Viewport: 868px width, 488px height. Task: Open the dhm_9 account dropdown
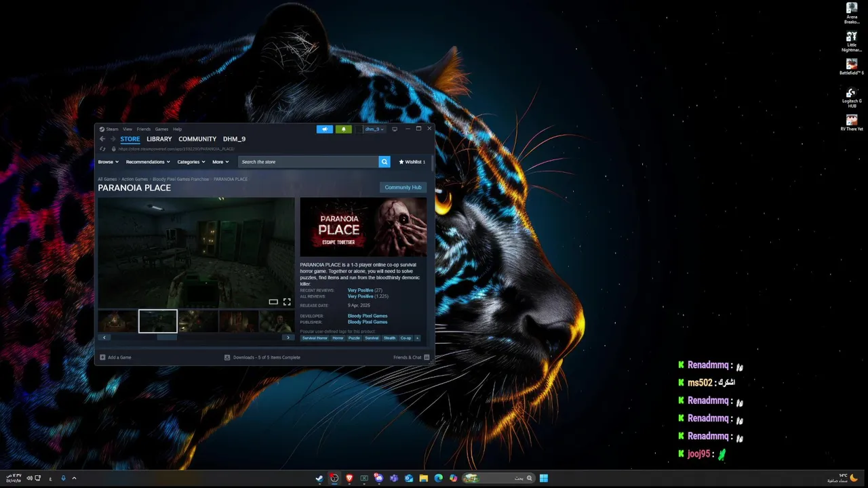(x=372, y=129)
